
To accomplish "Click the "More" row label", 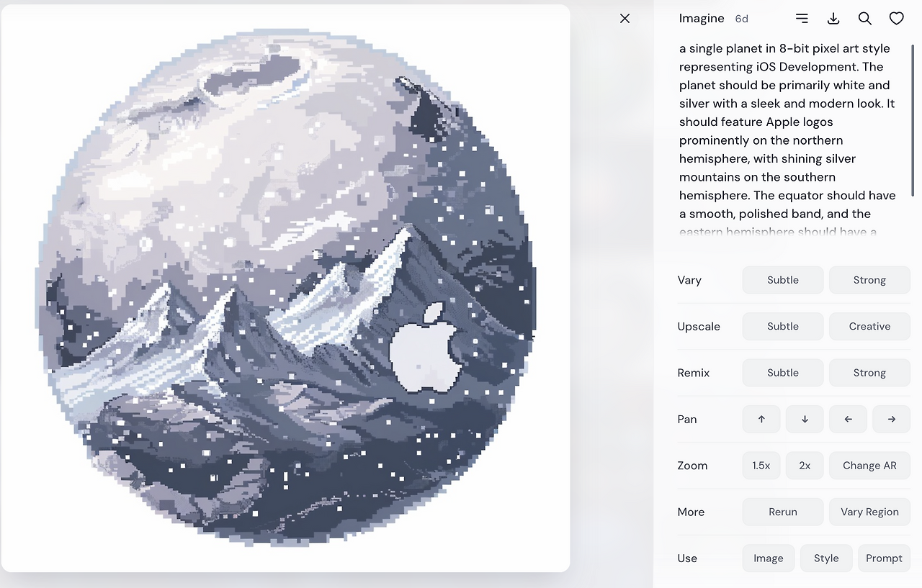I will point(691,512).
